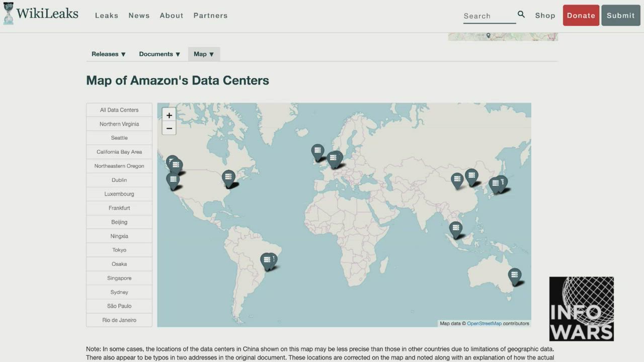
Task: Expand the Map dropdown tab
Action: coord(204,54)
